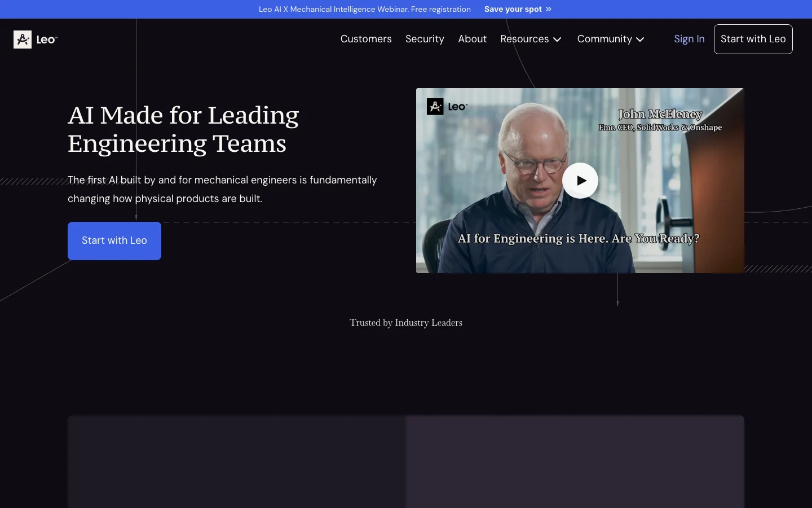Image resolution: width=812 pixels, height=508 pixels.
Task: Expand the Community dropdown chevron
Action: 640,40
